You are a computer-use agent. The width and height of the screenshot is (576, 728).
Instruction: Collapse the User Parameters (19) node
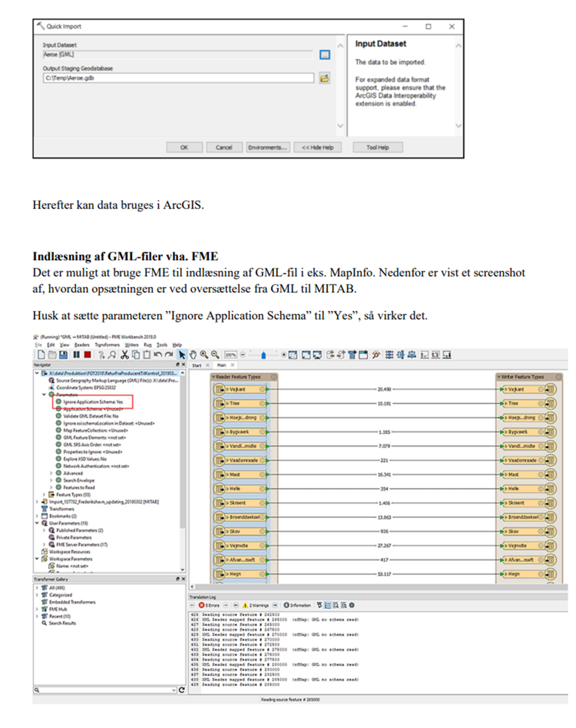(37, 523)
